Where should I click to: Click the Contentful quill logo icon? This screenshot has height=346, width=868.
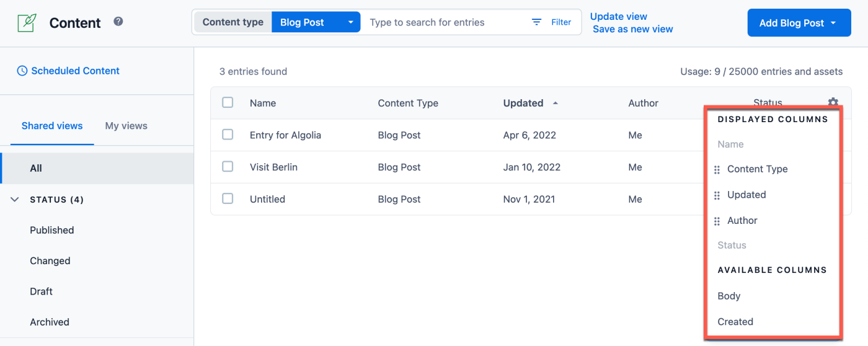tap(27, 23)
